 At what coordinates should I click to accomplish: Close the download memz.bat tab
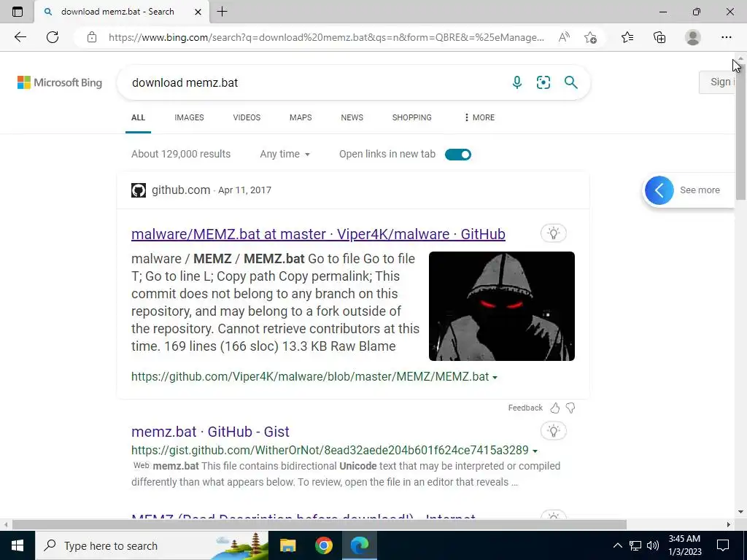[198, 12]
